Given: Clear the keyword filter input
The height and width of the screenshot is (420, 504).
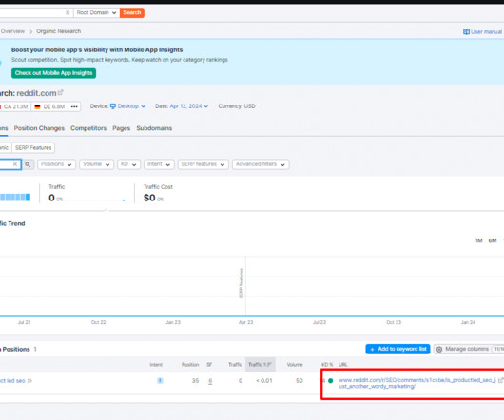Looking at the screenshot, I should 15,164.
